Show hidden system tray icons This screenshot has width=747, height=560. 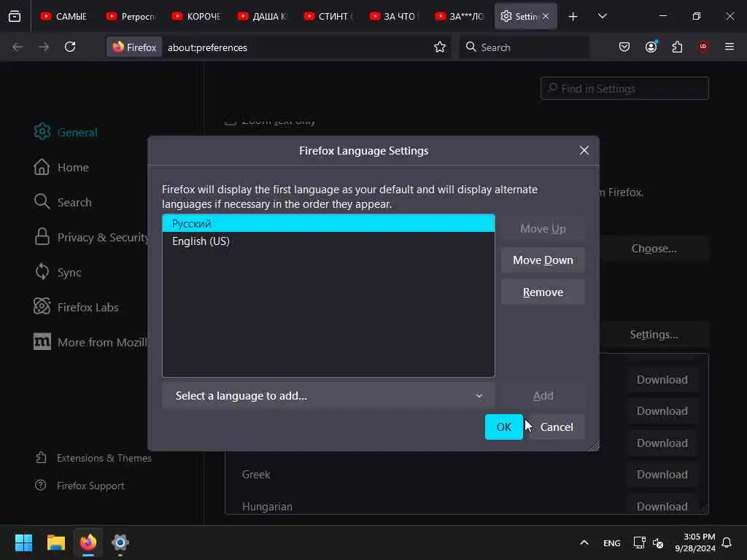click(x=584, y=542)
